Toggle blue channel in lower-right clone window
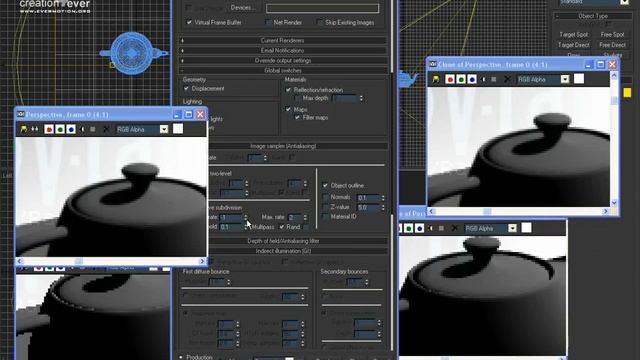Screen dimensions: 640x360 (x=420, y=229)
